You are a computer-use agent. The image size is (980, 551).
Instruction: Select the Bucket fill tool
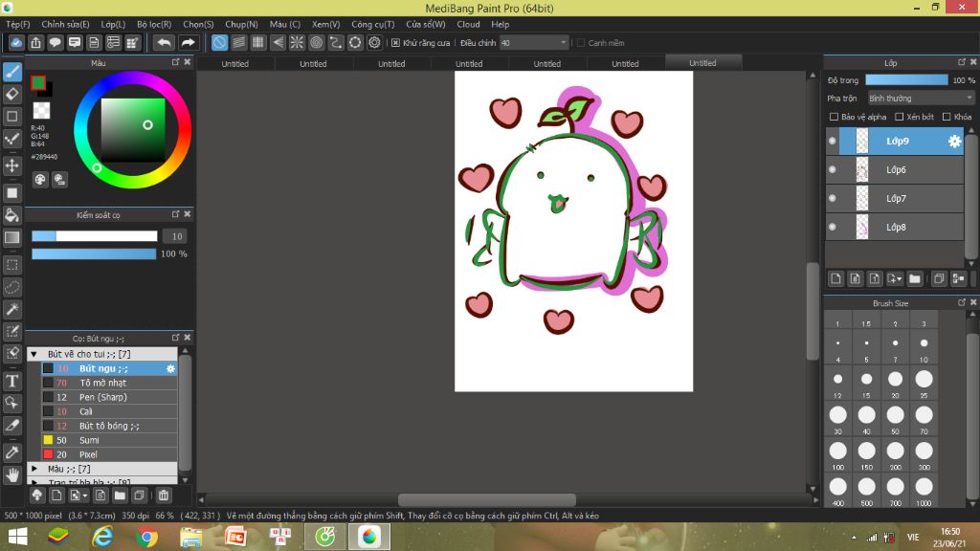pyautogui.click(x=12, y=215)
